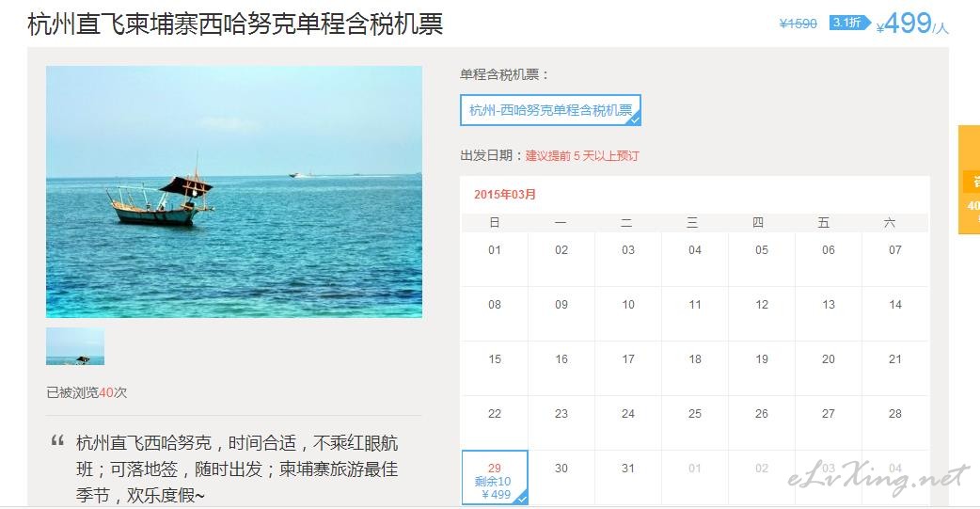This screenshot has width=980, height=509.
Task: Click the small boat thumbnail image
Action: click(75, 346)
